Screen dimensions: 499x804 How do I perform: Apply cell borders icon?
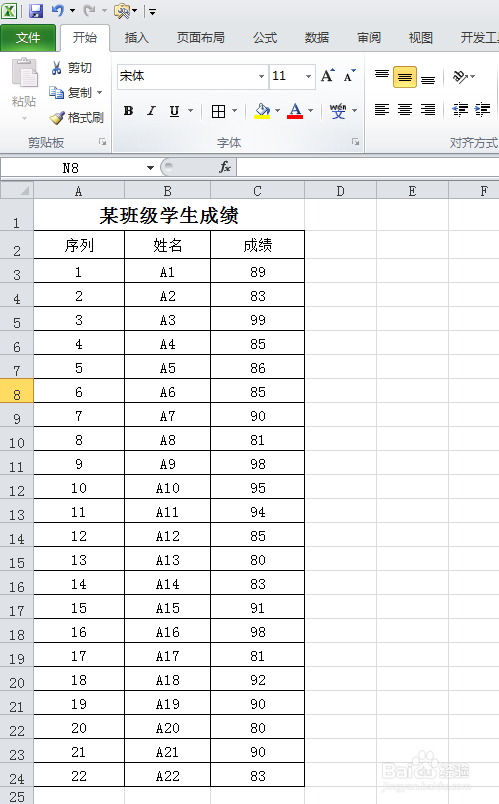(218, 111)
